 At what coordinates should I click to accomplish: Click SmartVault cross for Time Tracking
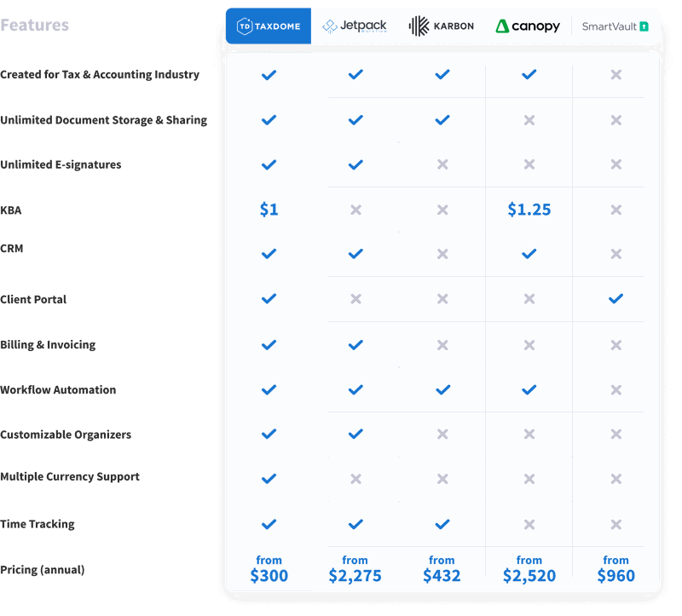coord(616,525)
